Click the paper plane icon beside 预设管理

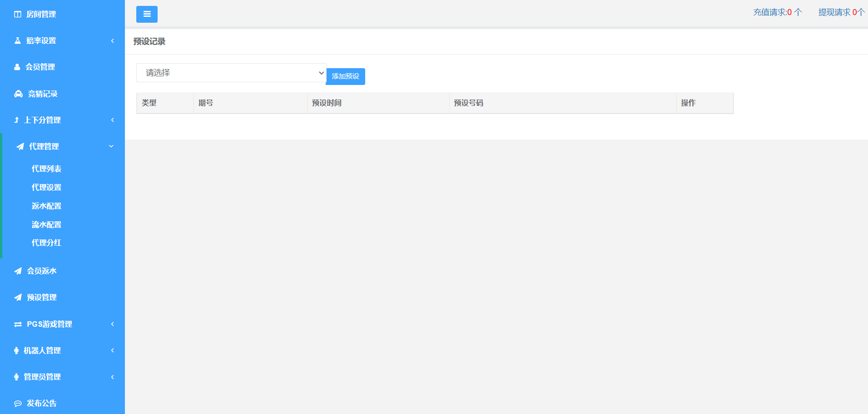click(x=18, y=298)
